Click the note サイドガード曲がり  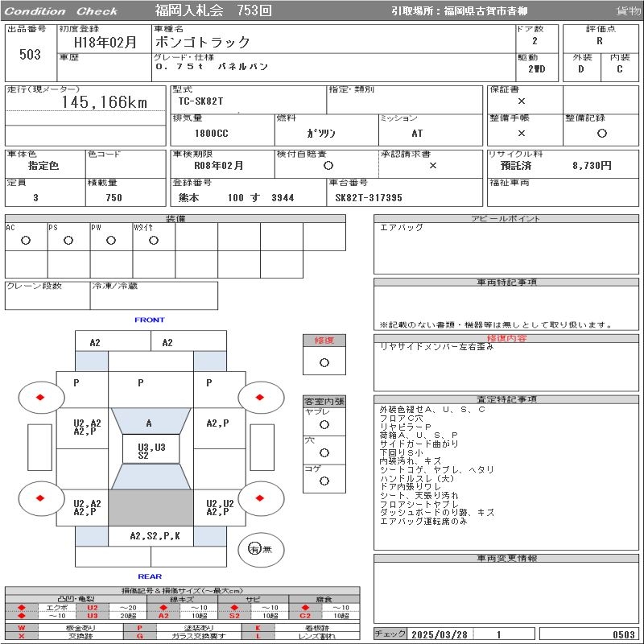point(419,444)
